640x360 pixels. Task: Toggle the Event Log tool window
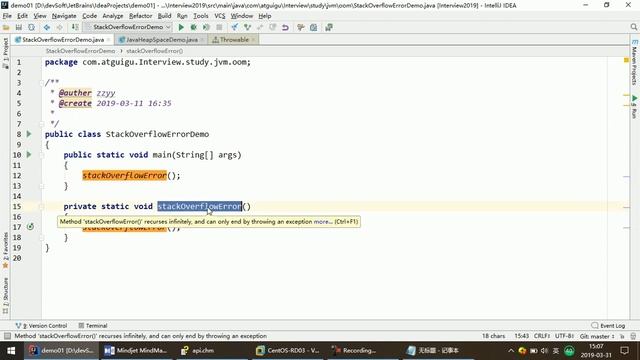click(x=608, y=326)
